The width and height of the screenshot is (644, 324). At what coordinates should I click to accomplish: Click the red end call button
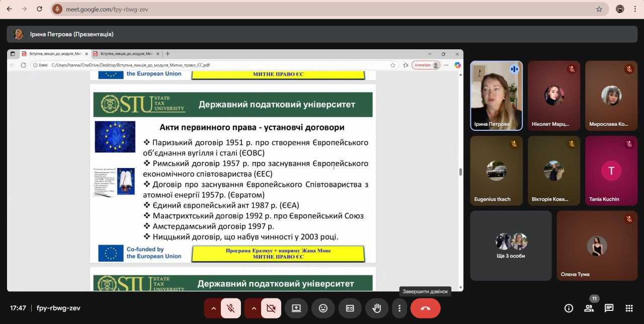(425, 308)
